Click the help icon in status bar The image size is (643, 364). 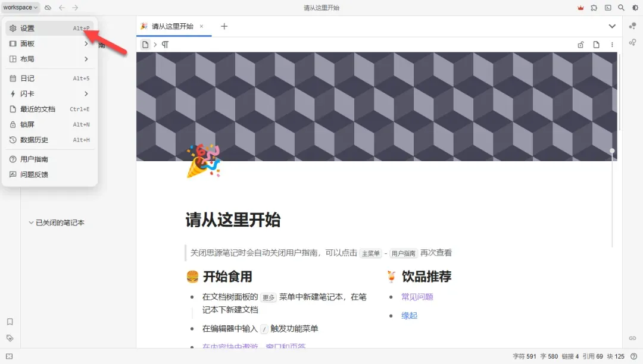click(634, 357)
